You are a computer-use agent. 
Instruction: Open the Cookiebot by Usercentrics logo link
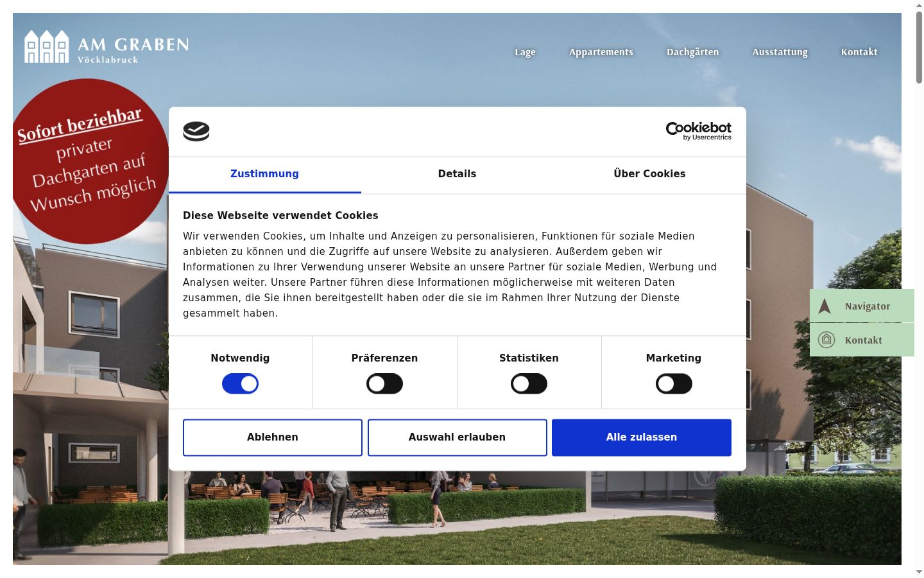[698, 131]
